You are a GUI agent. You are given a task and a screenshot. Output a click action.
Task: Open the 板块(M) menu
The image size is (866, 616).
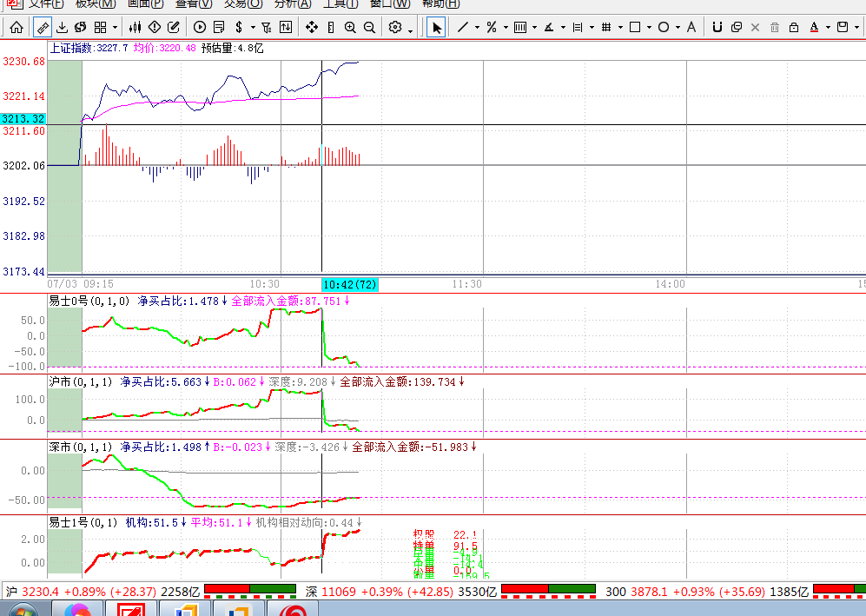[x=95, y=3]
